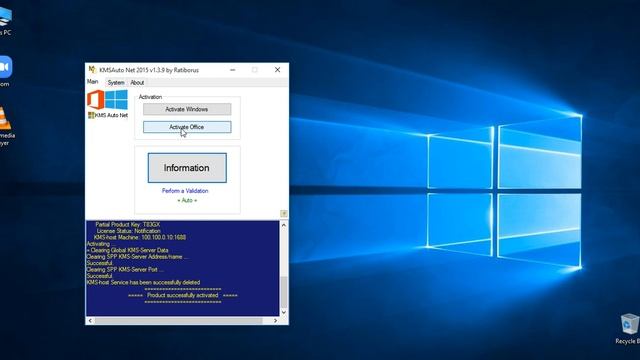Image resolution: width=640 pixels, height=360 pixels.
Task: Click 'Clearing SPP KMS-Server Port' log line
Action: click(x=125, y=269)
